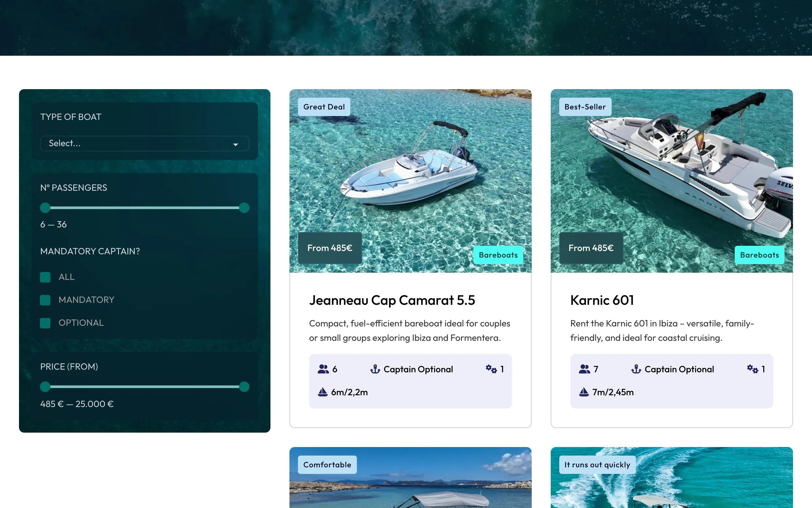Viewport: 812px width, 508px height.
Task: Click From 485€ price on Jeanneau card
Action: (x=330, y=248)
